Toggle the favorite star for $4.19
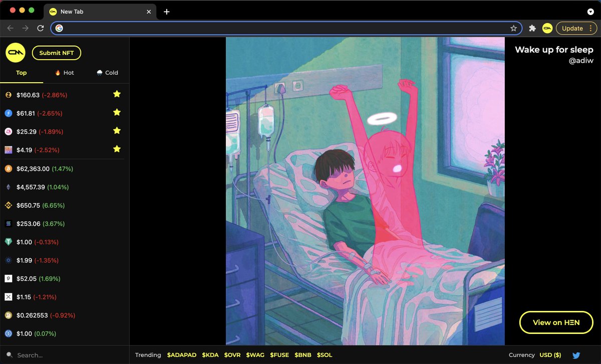 point(117,149)
